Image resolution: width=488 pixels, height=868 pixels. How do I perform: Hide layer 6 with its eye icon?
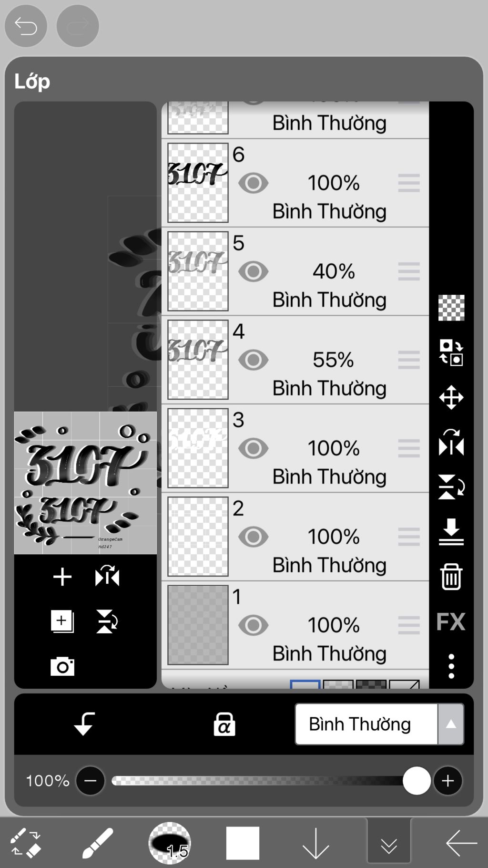click(x=253, y=183)
